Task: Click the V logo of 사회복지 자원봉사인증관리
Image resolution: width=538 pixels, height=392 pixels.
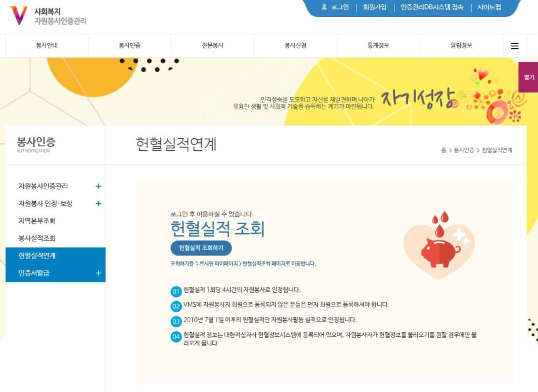Action: 18,15
